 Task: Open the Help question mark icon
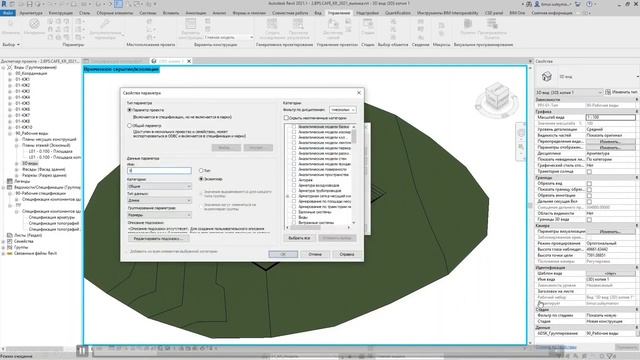(x=589, y=4)
